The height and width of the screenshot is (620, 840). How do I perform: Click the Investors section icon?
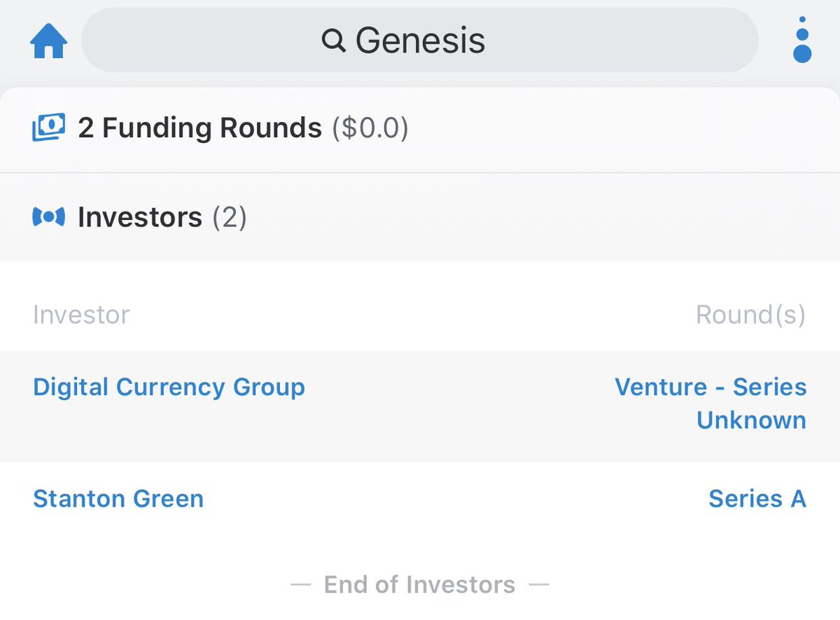tap(48, 217)
